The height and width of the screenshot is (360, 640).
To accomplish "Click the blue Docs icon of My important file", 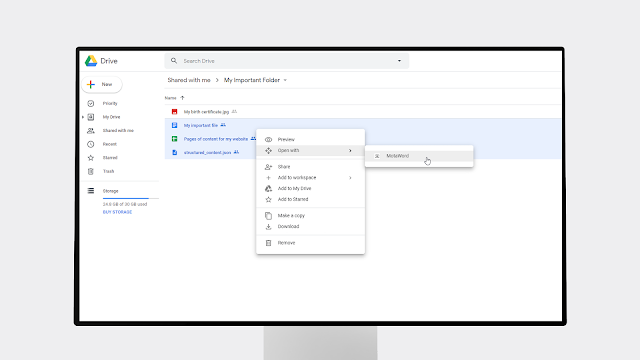I will pyautogui.click(x=174, y=125).
